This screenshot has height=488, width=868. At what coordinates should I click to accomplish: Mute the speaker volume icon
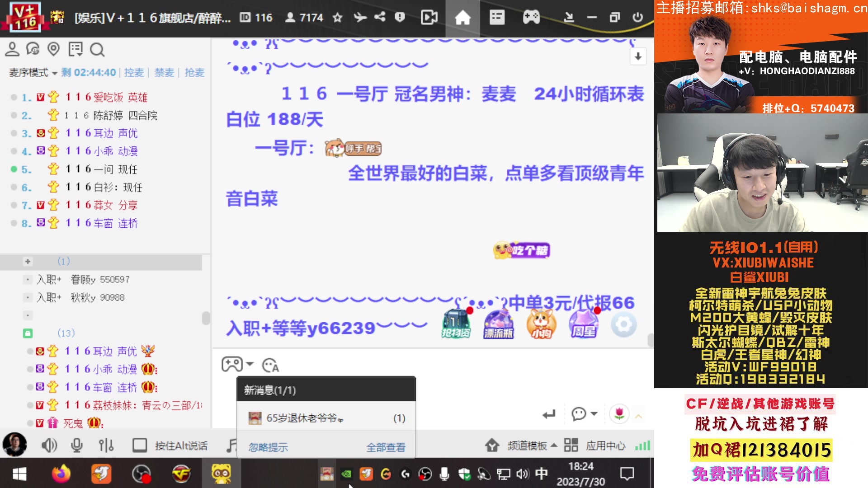(49, 446)
